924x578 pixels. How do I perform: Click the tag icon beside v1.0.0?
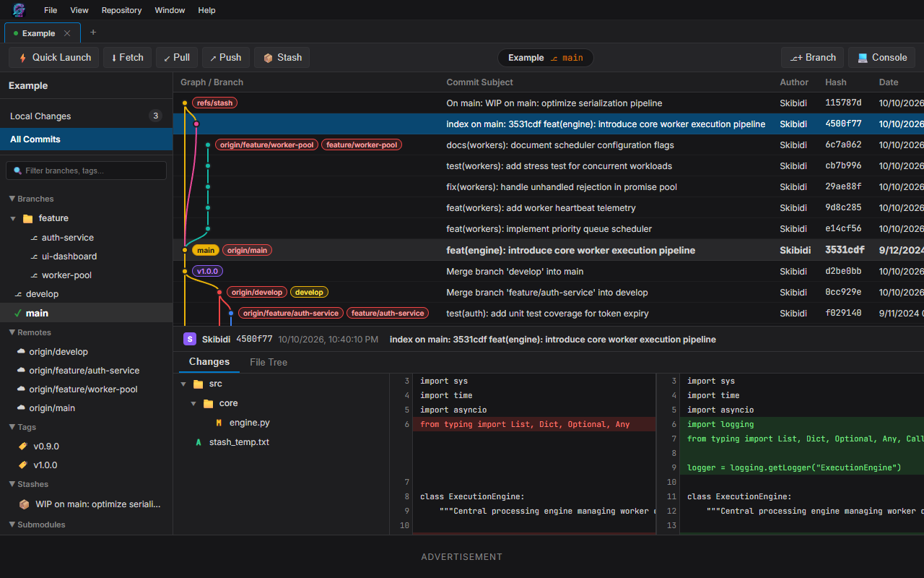pyautogui.click(x=22, y=465)
